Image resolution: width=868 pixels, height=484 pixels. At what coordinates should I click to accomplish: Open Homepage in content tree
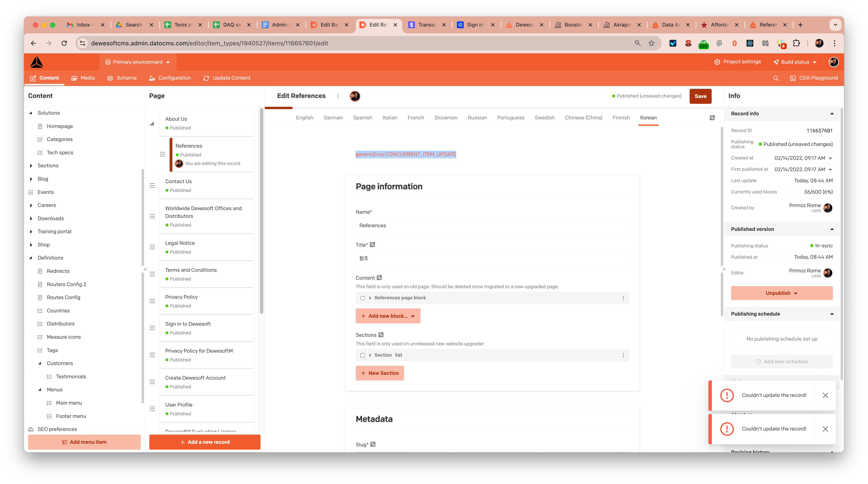(60, 126)
